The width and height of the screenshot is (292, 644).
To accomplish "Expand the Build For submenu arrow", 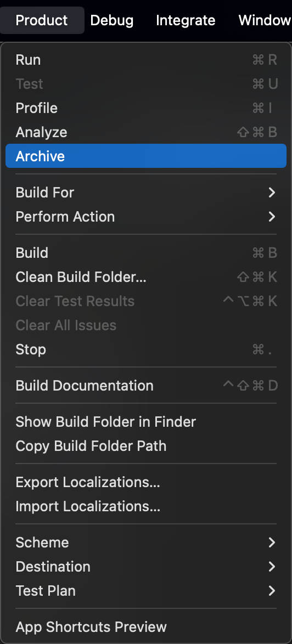I will point(272,192).
